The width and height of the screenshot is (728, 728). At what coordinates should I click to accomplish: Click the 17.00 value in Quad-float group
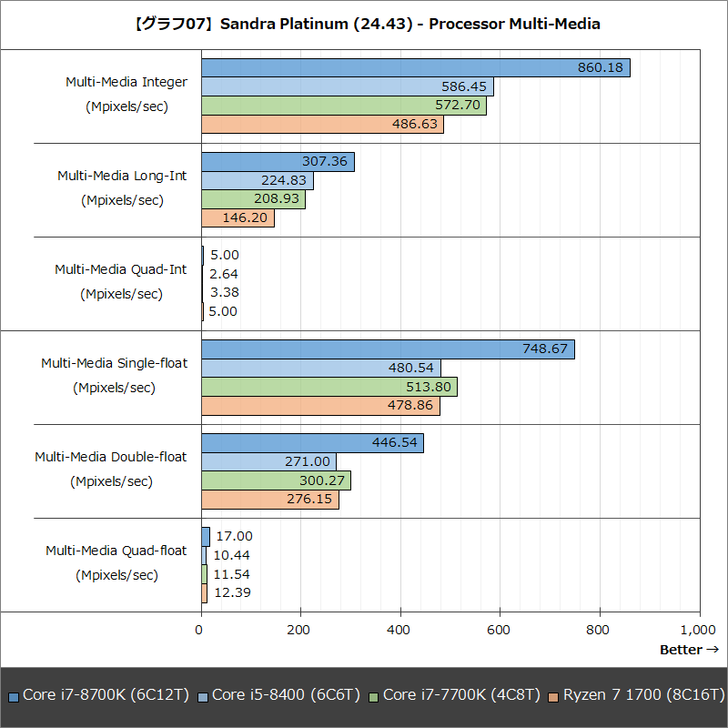pos(235,537)
